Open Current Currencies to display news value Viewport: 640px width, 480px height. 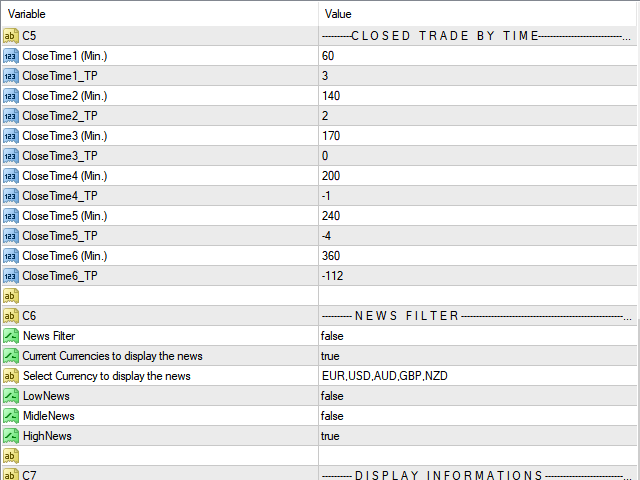pyautogui.click(x=478, y=356)
